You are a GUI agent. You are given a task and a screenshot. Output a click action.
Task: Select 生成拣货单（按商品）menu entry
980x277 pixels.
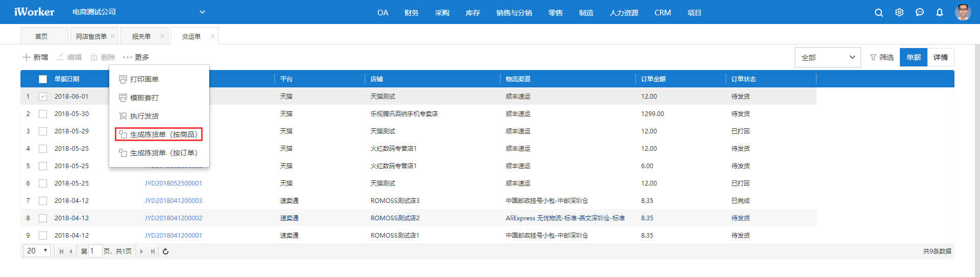click(x=159, y=134)
